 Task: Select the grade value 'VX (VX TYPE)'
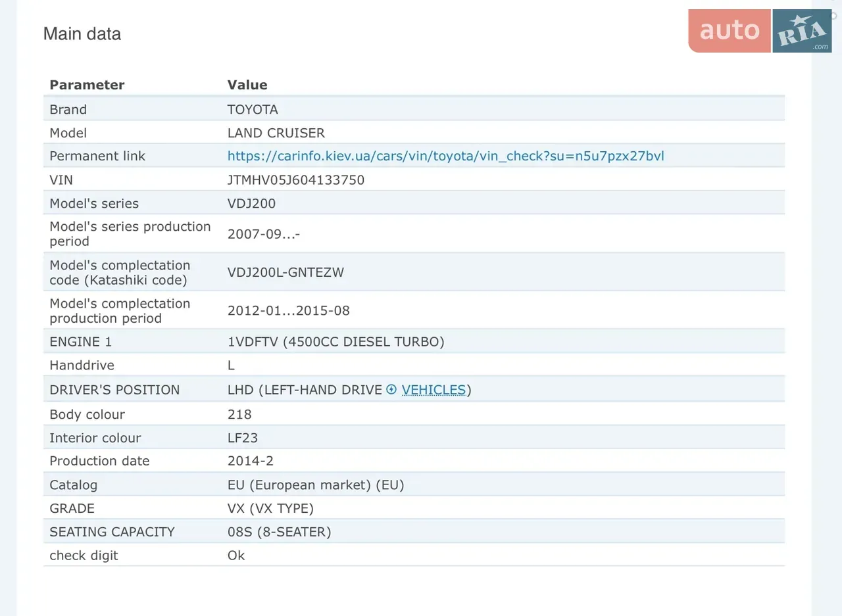click(270, 508)
